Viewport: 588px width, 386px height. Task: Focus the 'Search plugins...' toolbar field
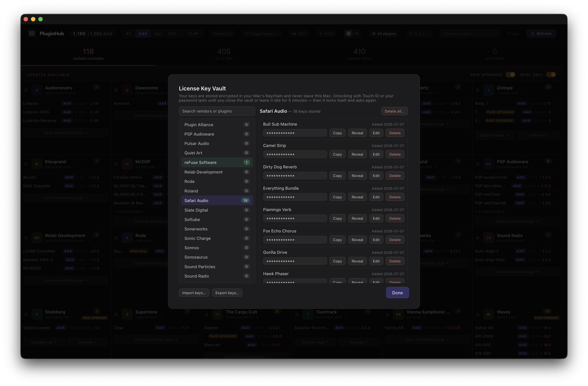coord(469,34)
